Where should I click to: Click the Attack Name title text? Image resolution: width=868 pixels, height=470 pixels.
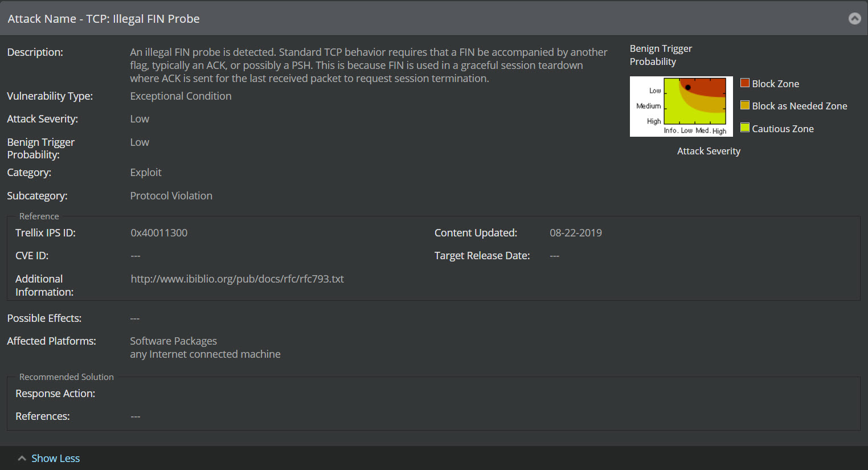point(104,19)
